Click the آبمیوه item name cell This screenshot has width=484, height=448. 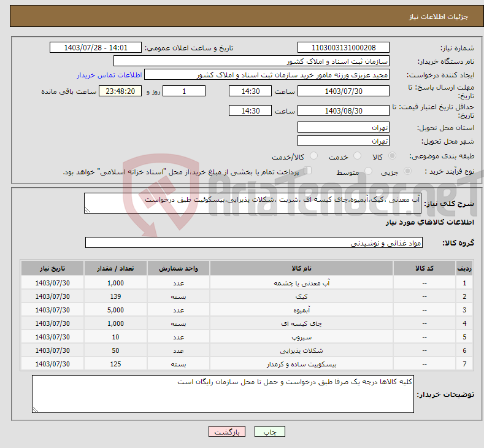[301, 310]
